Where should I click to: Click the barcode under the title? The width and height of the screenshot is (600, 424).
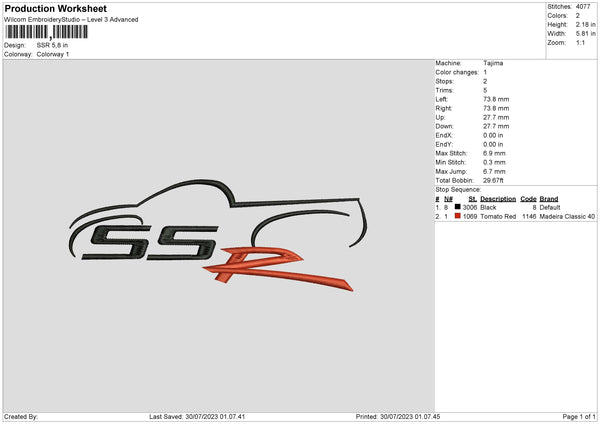[46, 32]
